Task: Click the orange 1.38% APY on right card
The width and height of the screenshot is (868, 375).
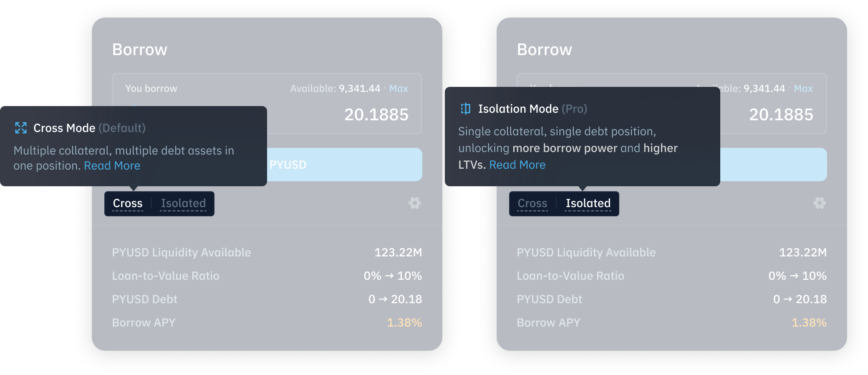Action: (809, 322)
